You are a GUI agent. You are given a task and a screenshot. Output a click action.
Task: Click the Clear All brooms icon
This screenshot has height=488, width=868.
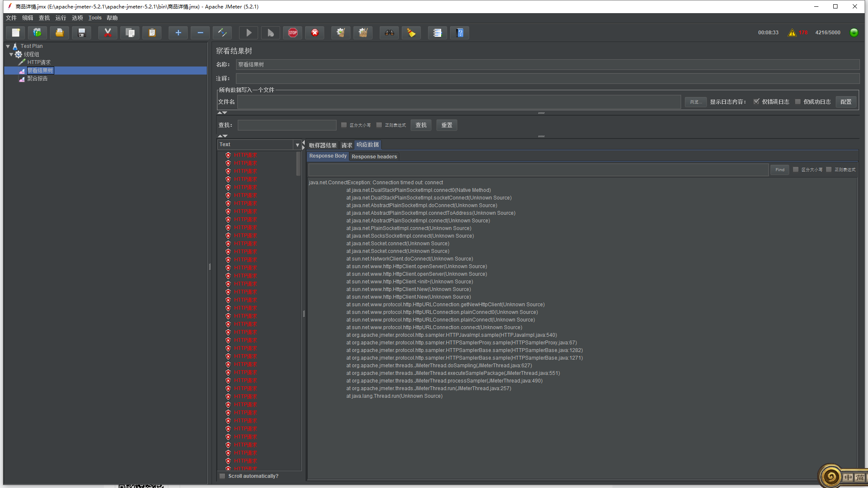point(363,33)
